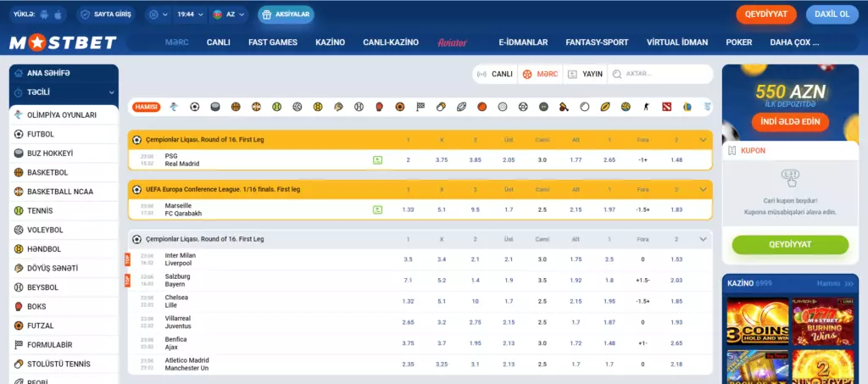Image resolution: width=868 pixels, height=384 pixels.
Task: Select table tennis paddle icon in filter row
Action: tap(441, 107)
